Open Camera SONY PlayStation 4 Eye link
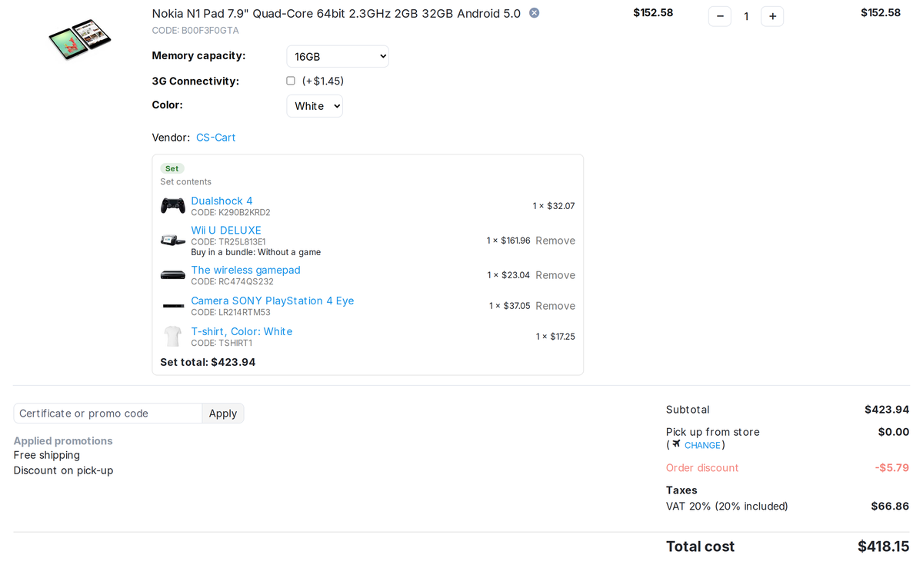923x588 pixels. (x=272, y=301)
